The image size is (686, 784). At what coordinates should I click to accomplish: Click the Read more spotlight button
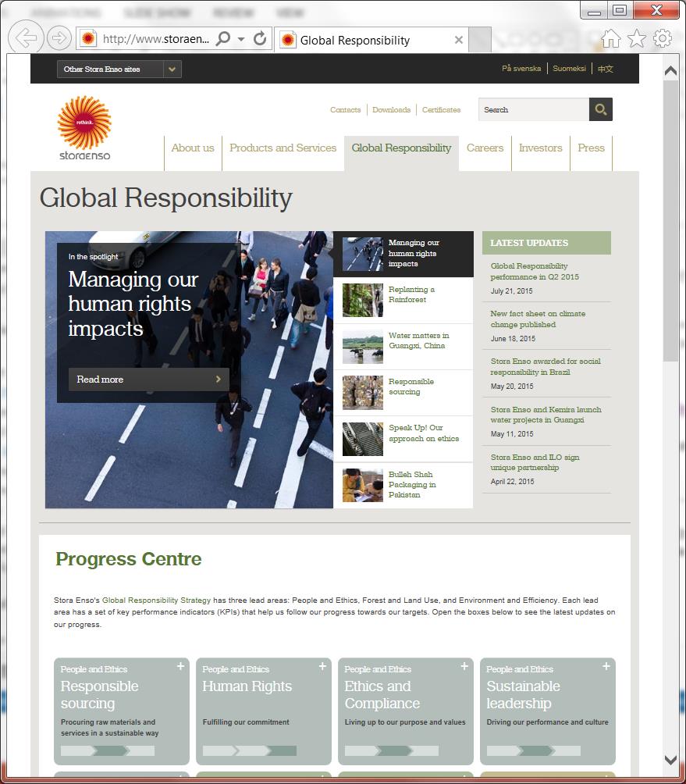click(x=149, y=380)
